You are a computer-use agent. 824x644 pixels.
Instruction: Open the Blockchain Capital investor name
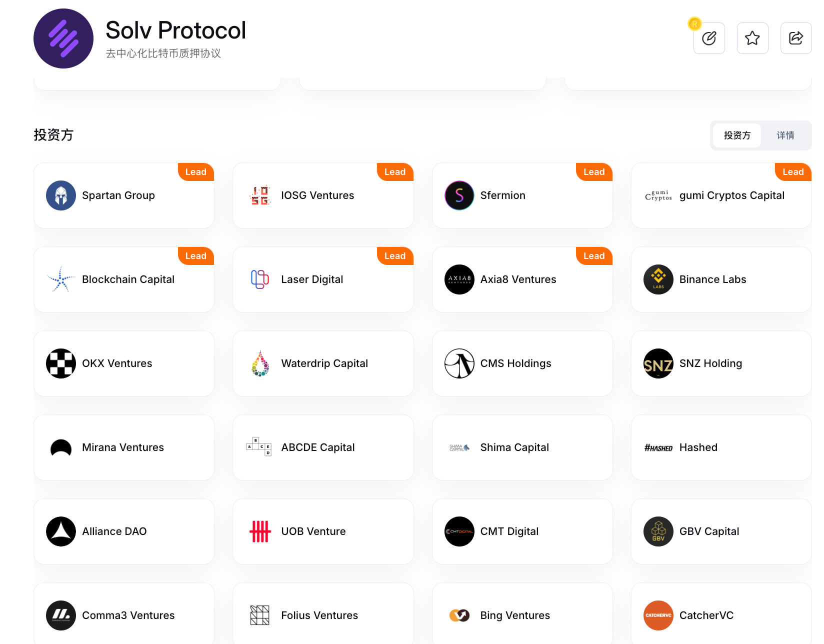coord(128,279)
